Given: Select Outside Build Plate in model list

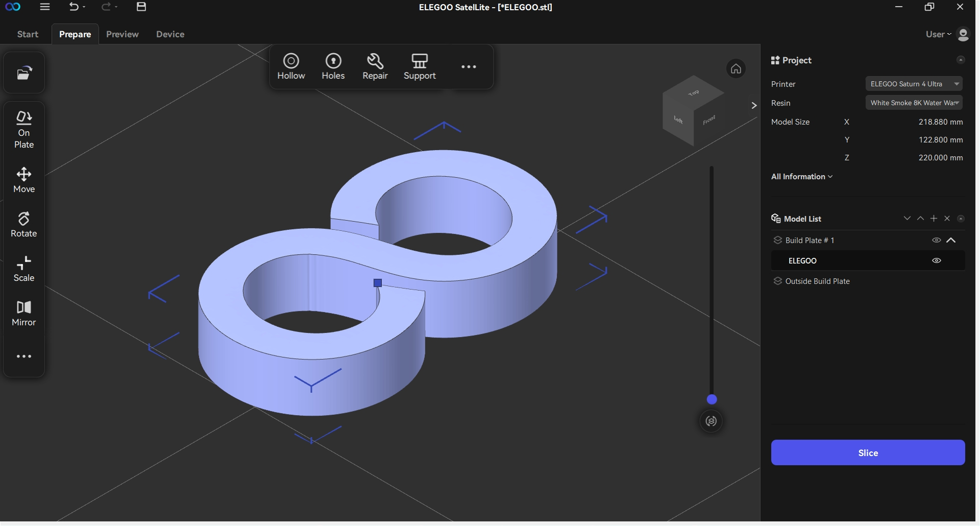Looking at the screenshot, I should (817, 281).
